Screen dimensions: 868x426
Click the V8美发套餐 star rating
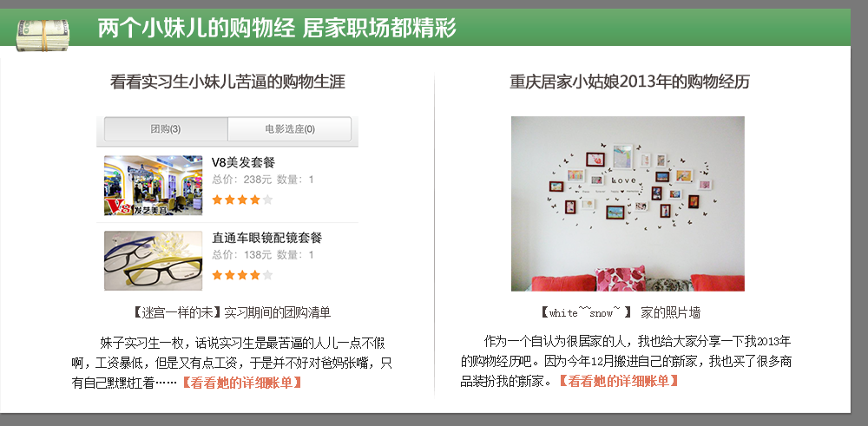[x=242, y=200]
